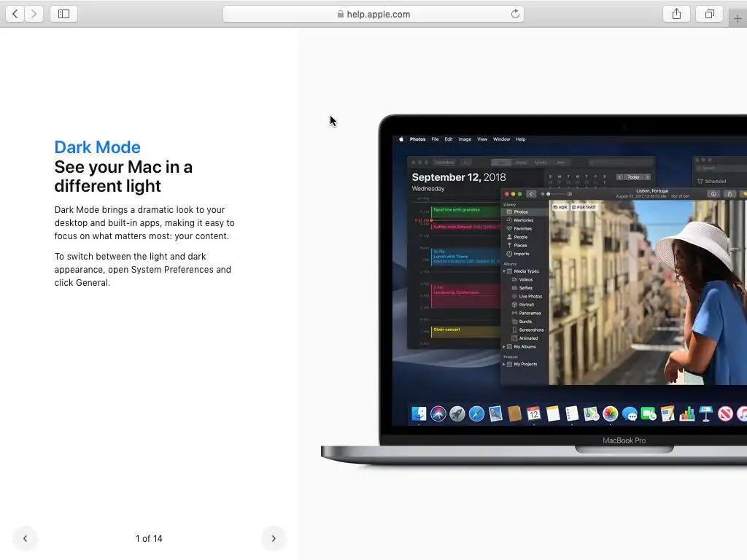Screen dimensions: 747x560
Task: Click the Launchpad rocket in pictured Dock
Action: coord(457,414)
